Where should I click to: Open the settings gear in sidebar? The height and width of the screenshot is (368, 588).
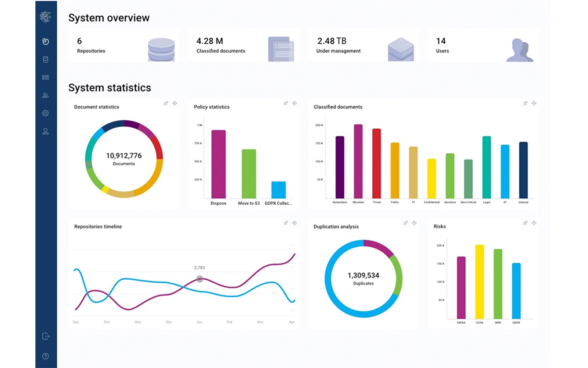point(46,113)
